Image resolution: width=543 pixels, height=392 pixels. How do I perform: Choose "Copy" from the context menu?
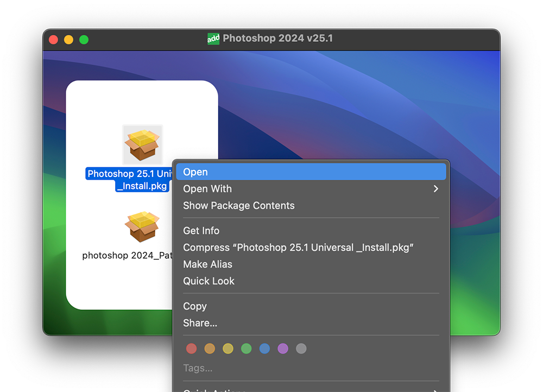[x=195, y=306]
